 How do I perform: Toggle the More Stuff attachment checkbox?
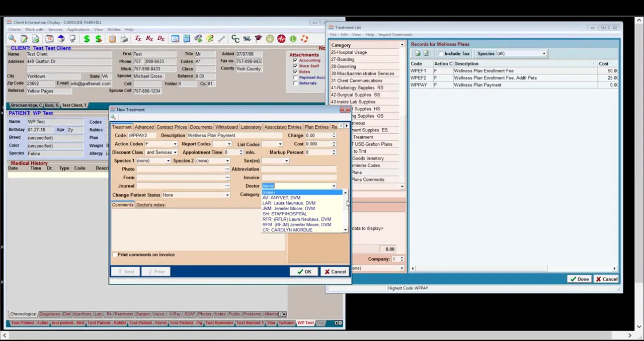(295, 66)
